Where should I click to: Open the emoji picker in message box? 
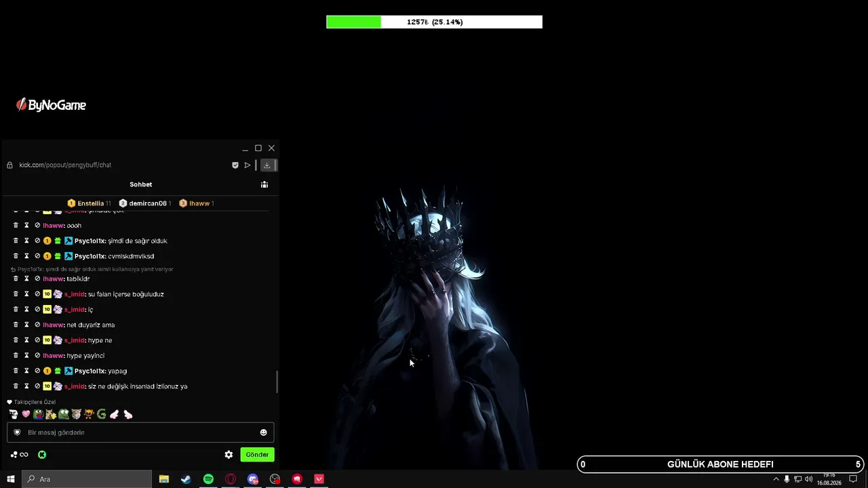[x=264, y=432]
